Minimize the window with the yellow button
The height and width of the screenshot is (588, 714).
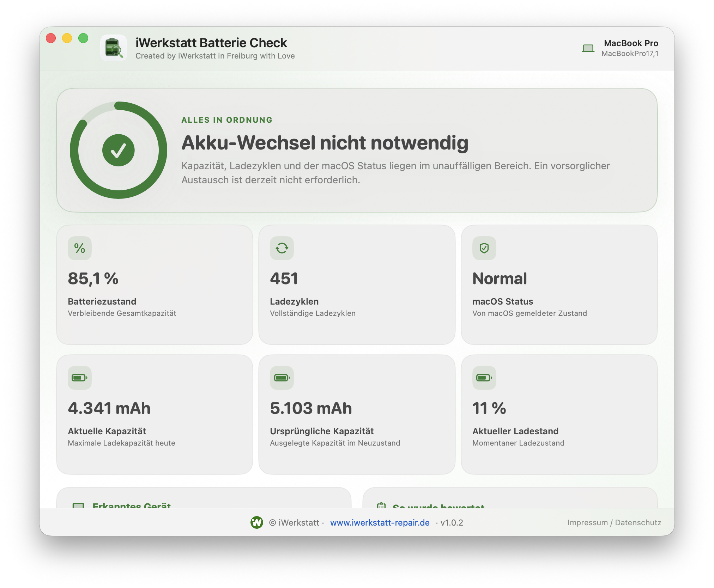tap(67, 38)
